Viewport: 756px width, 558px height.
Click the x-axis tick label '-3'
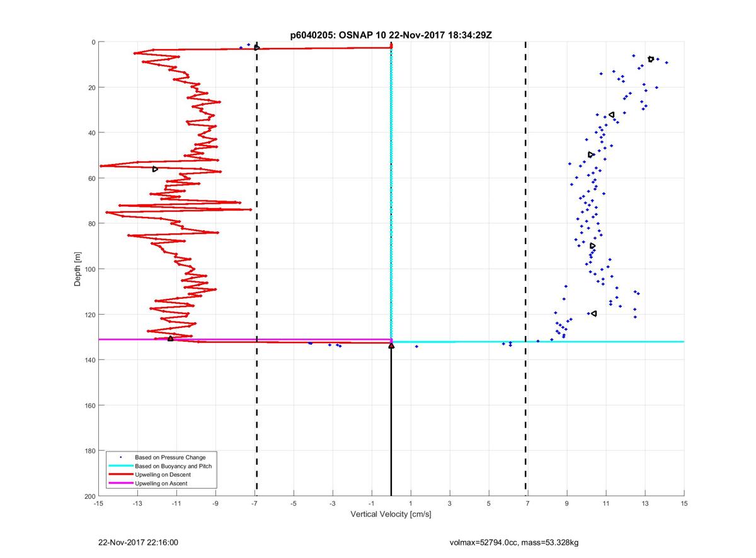tap(333, 503)
